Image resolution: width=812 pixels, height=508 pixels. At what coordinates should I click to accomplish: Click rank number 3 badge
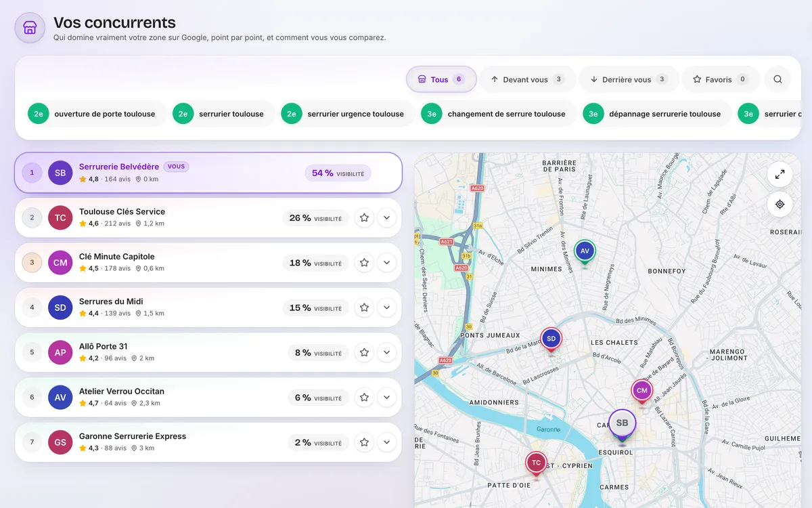coord(32,263)
